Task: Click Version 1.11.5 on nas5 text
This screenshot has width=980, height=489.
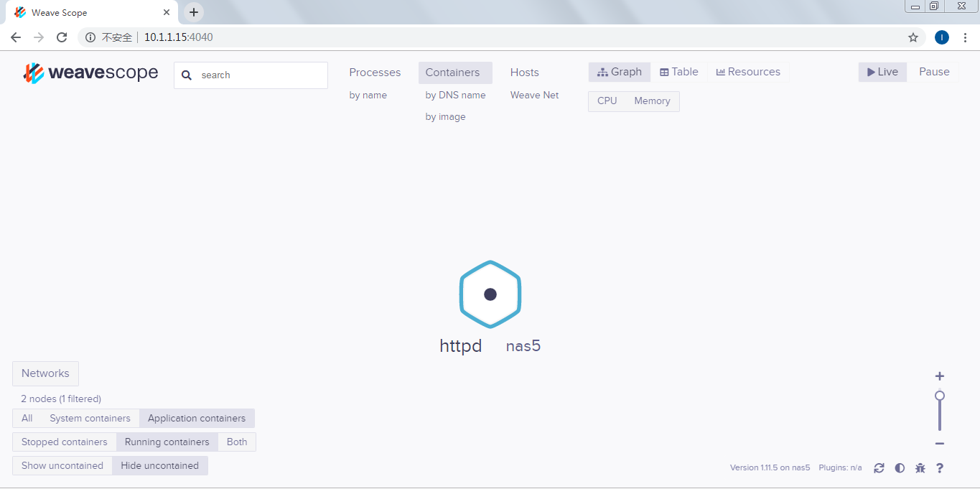Action: 770,468
